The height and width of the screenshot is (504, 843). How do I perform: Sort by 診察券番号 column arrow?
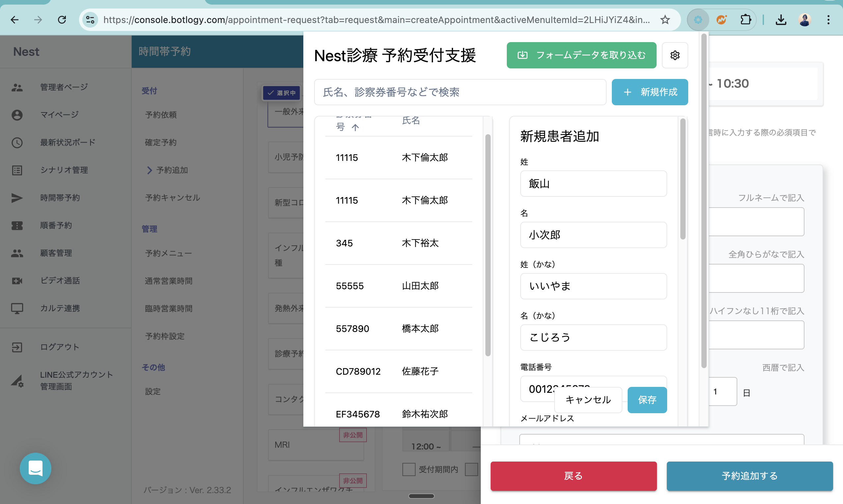(x=355, y=127)
